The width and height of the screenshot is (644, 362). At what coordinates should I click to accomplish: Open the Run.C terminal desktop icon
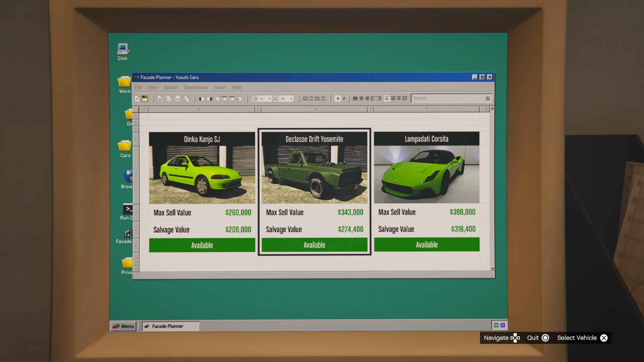pos(127,212)
